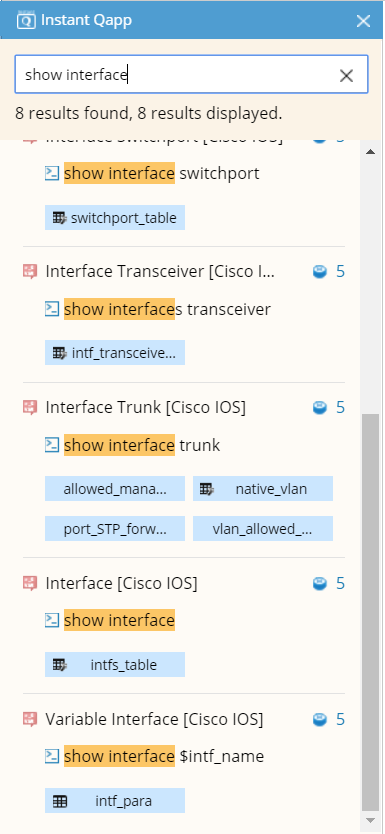Click the Interface Trunk Qapp icon

click(30, 407)
